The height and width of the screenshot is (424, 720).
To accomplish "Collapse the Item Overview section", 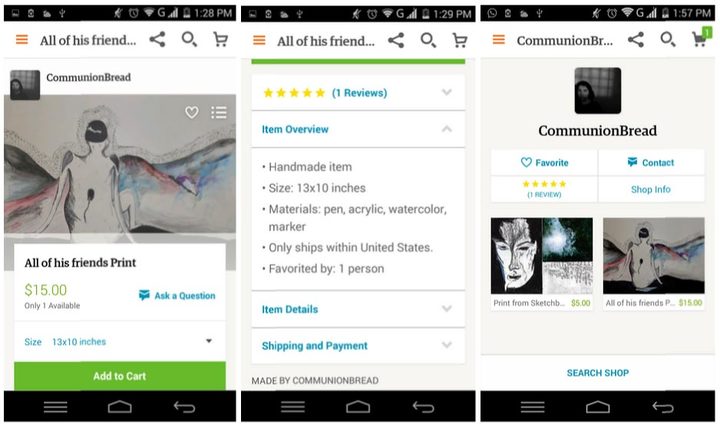I will [358, 130].
